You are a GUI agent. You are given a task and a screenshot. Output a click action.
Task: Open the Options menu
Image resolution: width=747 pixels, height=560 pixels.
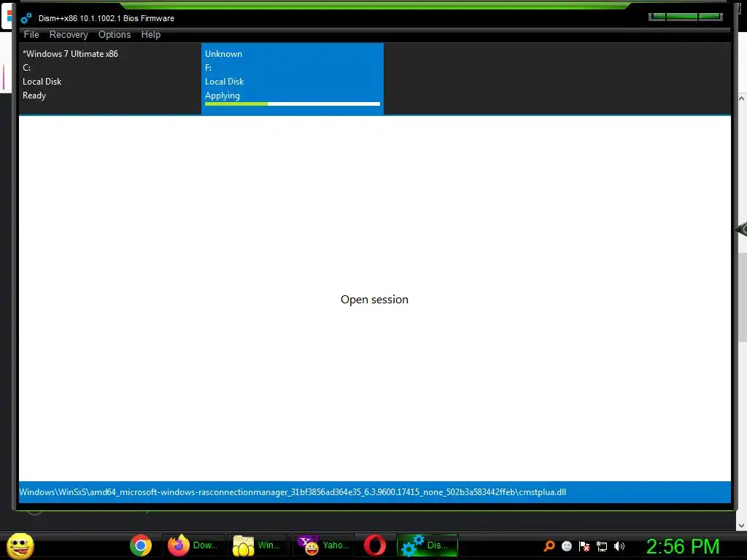[x=115, y=35]
